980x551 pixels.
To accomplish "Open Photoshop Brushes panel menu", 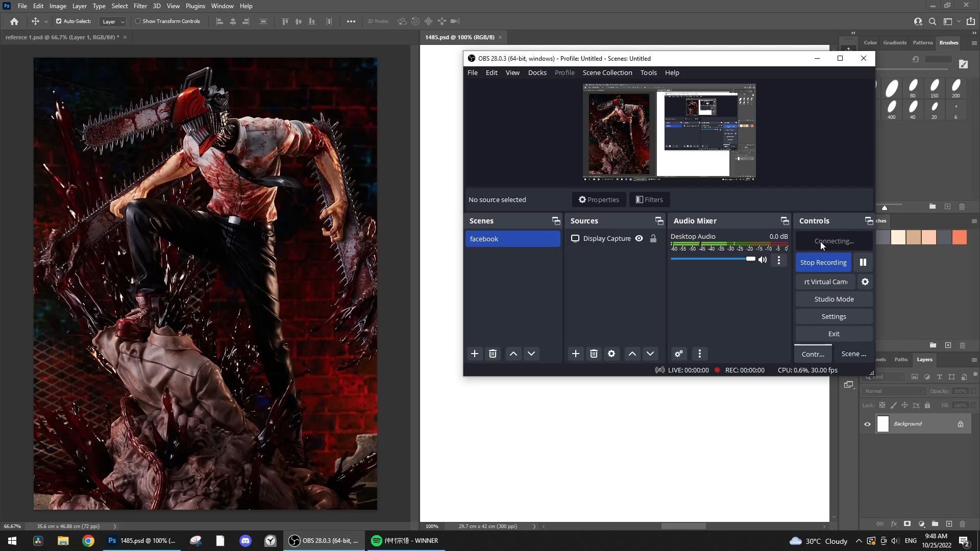I will 974,43.
